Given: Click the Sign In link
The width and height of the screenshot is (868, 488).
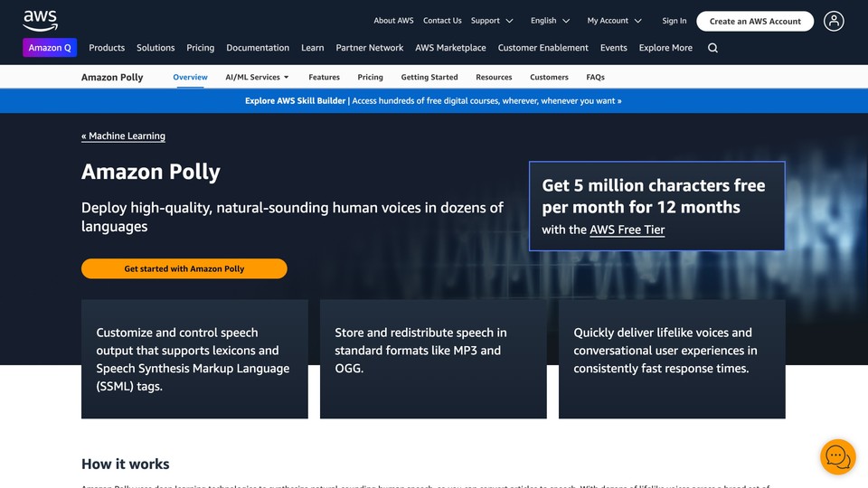Looking at the screenshot, I should (675, 21).
